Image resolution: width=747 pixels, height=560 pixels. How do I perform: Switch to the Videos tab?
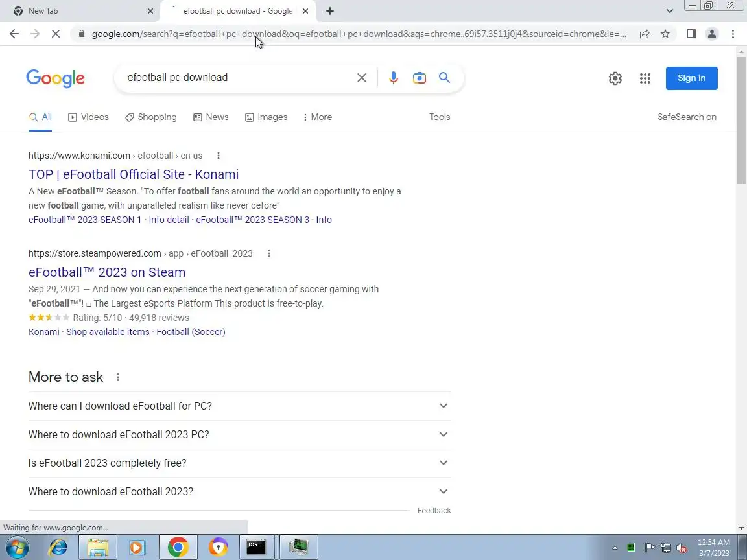[x=88, y=117]
